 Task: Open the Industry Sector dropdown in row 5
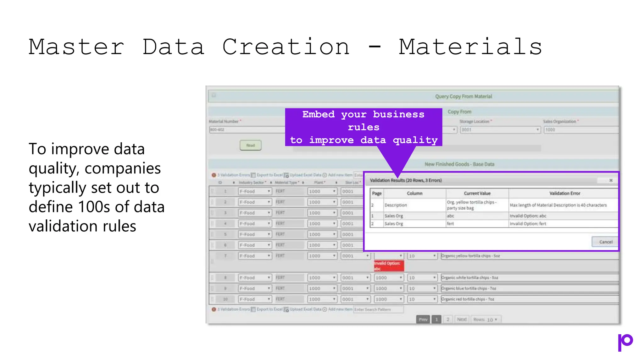point(255,234)
